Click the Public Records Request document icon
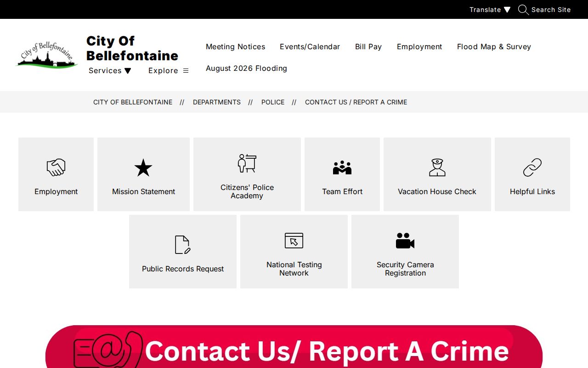588x368 pixels. pyautogui.click(x=183, y=245)
